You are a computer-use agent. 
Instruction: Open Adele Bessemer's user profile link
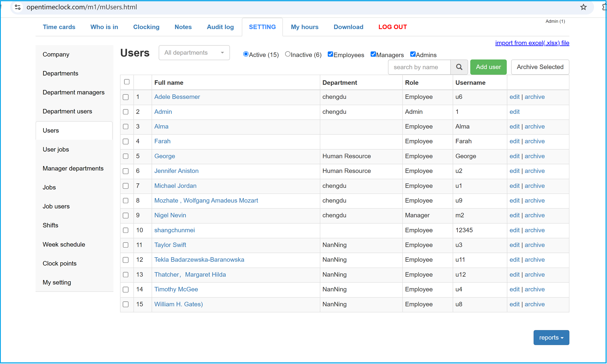[x=177, y=97]
